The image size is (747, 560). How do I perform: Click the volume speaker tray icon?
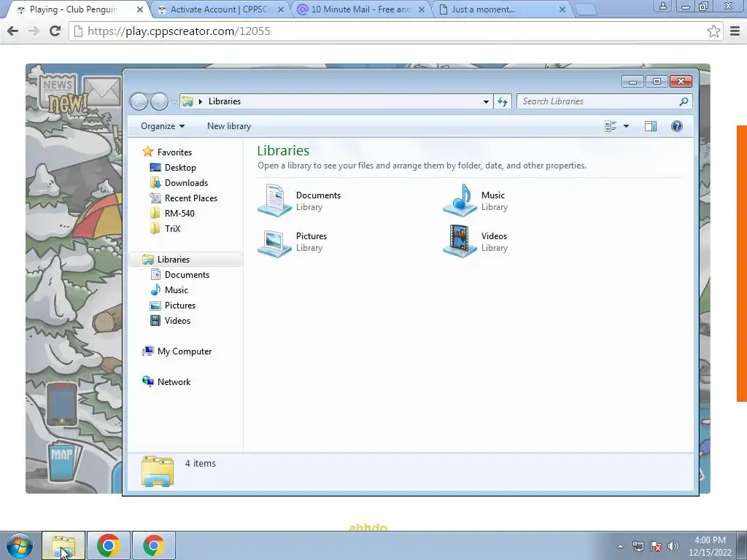(673, 547)
